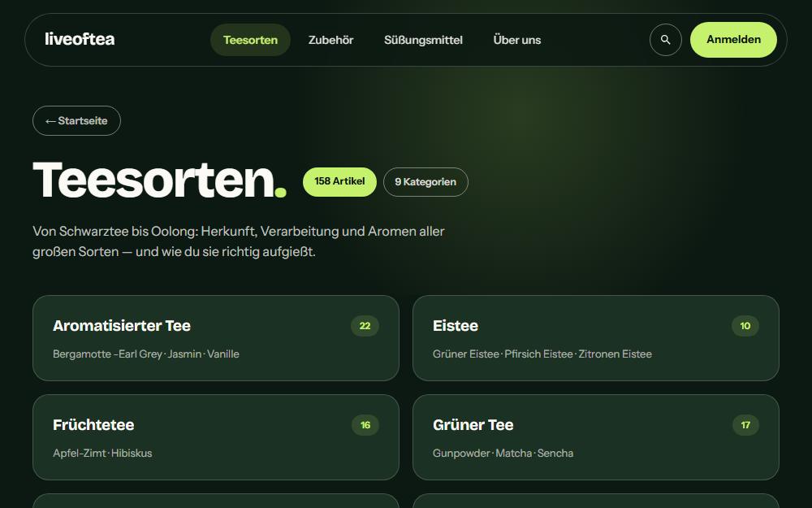Screen dimensions: 812x508
Task: Click 'Gunpowder · Matcha · Sencha' subtitle
Action: pyautogui.click(x=503, y=453)
